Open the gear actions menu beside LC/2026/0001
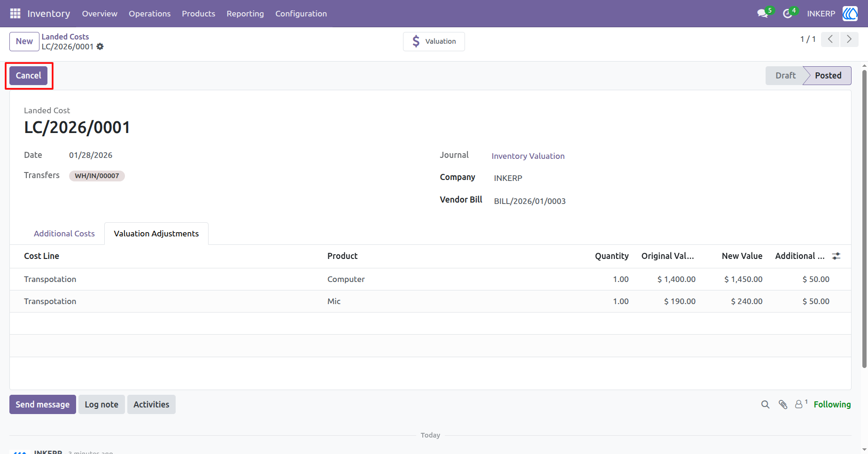Image resolution: width=868 pixels, height=454 pixels. point(100,47)
